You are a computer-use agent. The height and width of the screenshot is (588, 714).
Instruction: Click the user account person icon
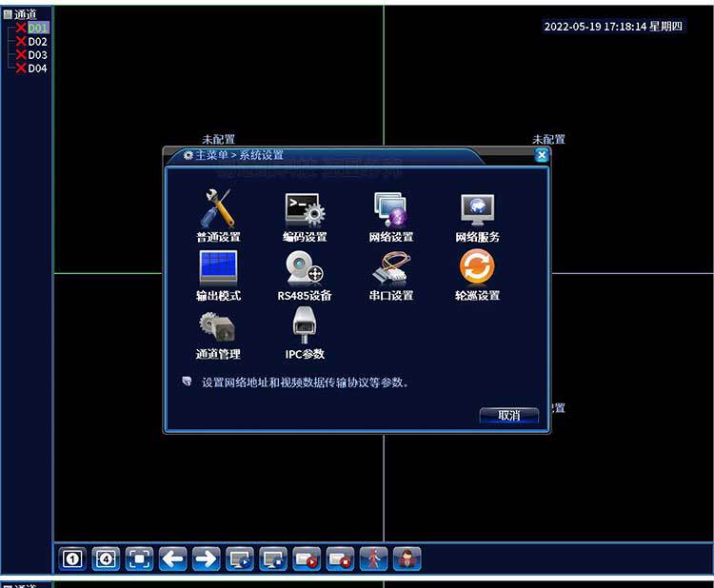click(x=407, y=559)
